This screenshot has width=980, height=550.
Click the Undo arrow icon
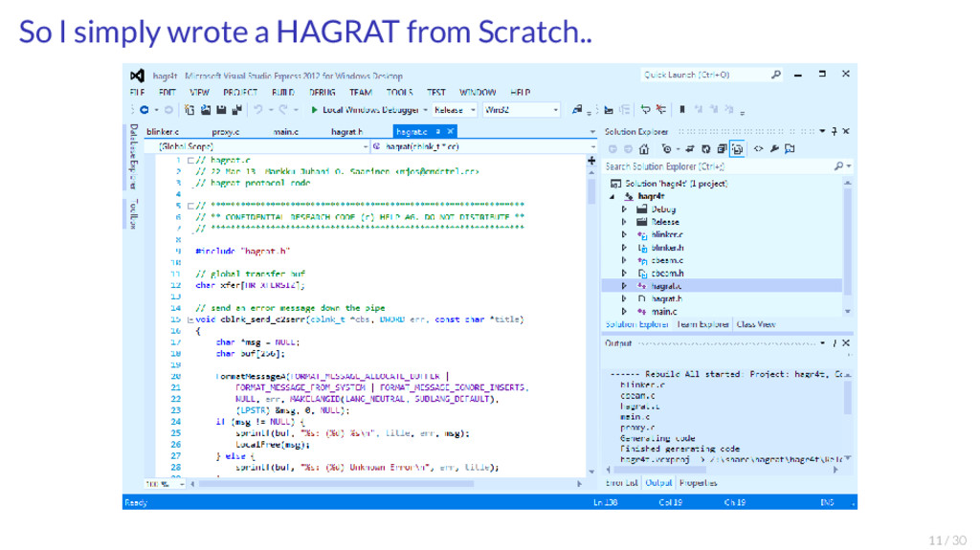[x=259, y=110]
